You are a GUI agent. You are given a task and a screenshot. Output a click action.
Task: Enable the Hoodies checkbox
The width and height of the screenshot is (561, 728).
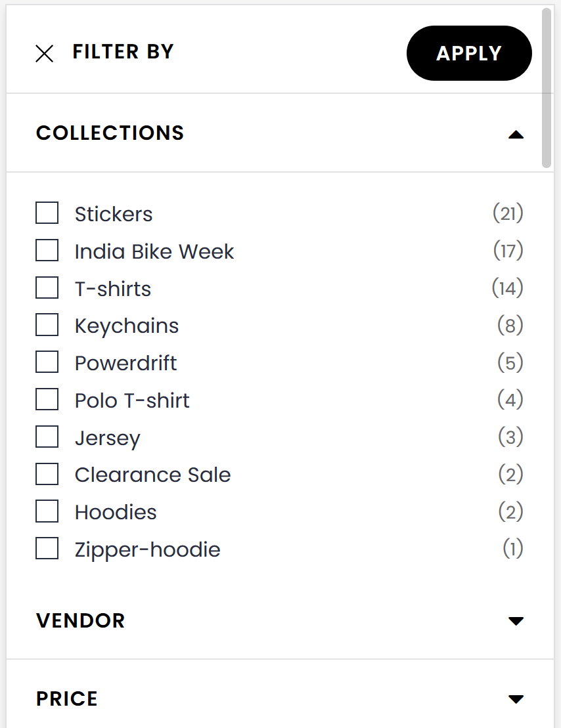47,511
